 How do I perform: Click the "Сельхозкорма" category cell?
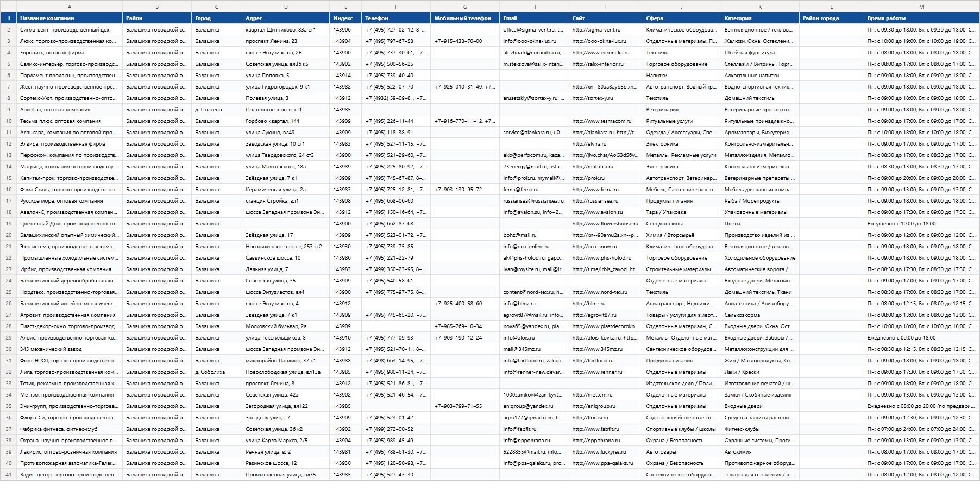760,315
